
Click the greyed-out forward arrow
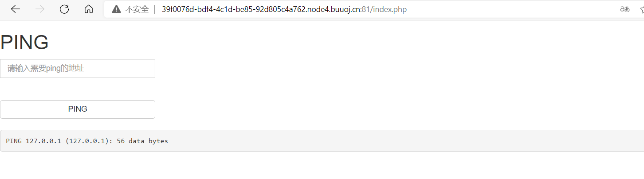(x=40, y=9)
